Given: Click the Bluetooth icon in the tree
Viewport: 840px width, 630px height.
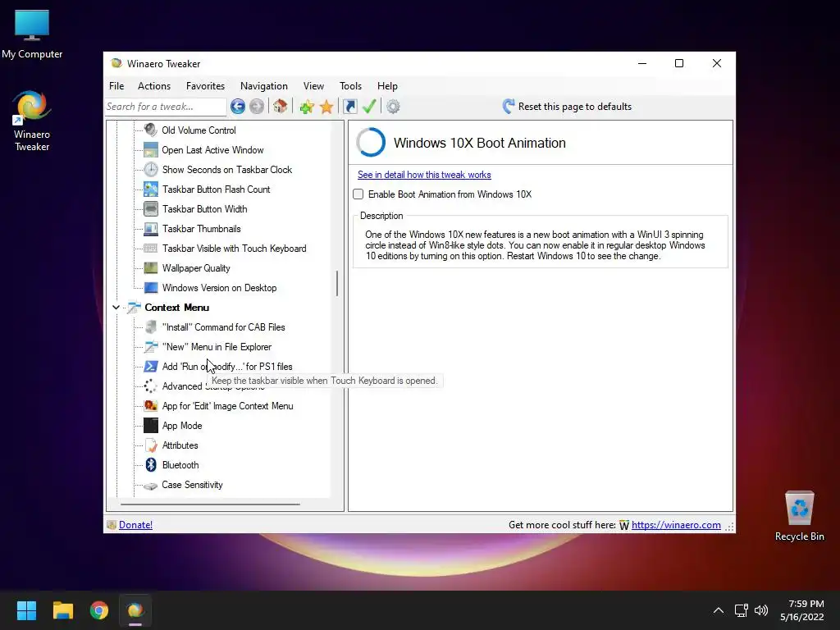Looking at the screenshot, I should (x=151, y=465).
